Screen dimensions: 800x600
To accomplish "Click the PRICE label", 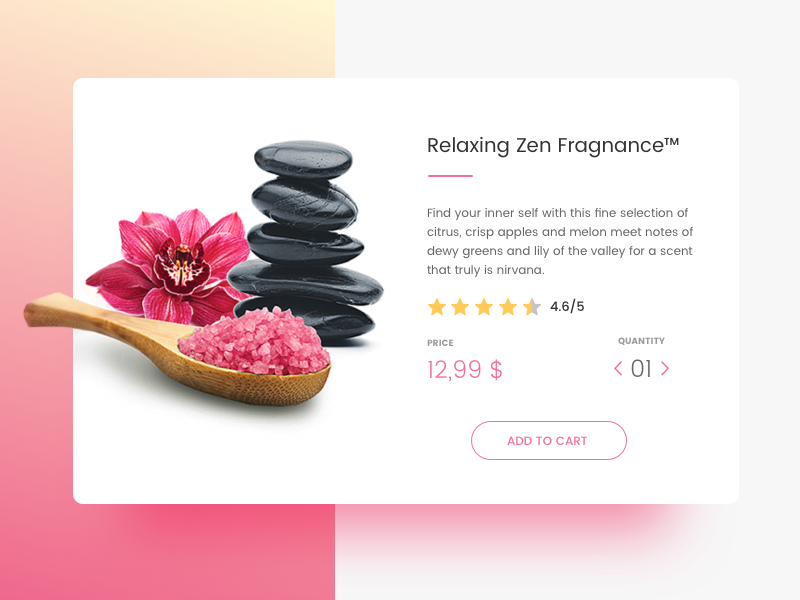I will [x=440, y=343].
